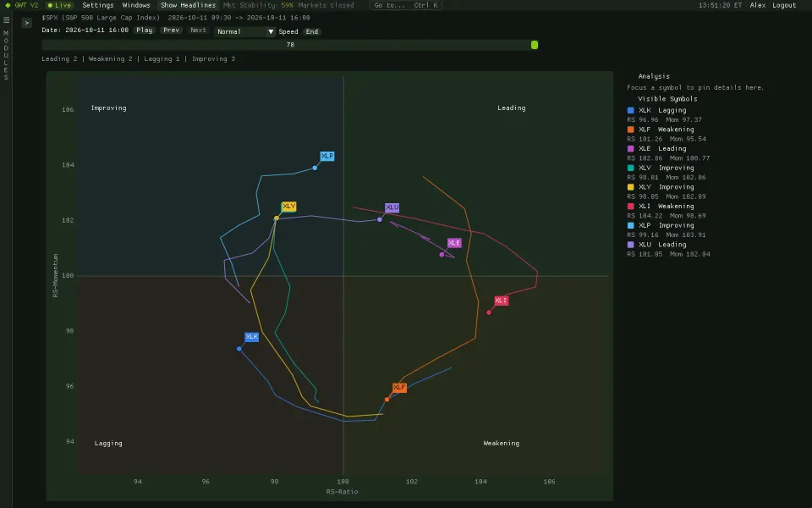The width and height of the screenshot is (812, 508).
Task: Click the GWT V2 logo
Action: 22,5
